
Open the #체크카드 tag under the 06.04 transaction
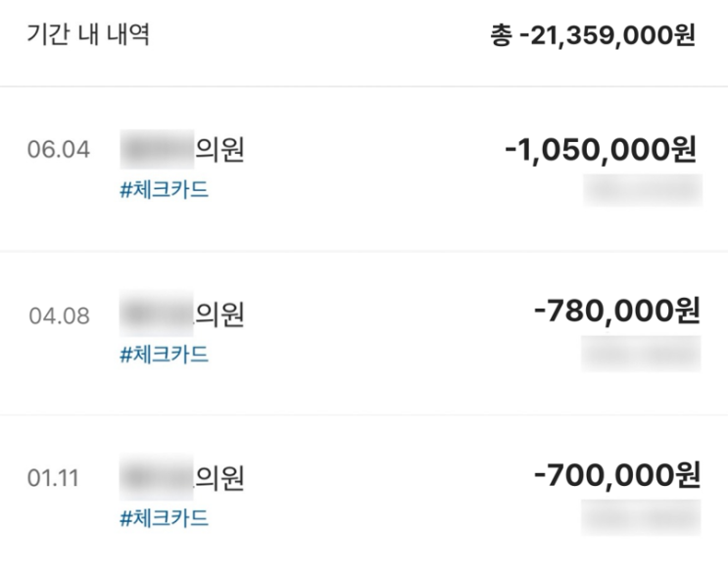pos(164,190)
